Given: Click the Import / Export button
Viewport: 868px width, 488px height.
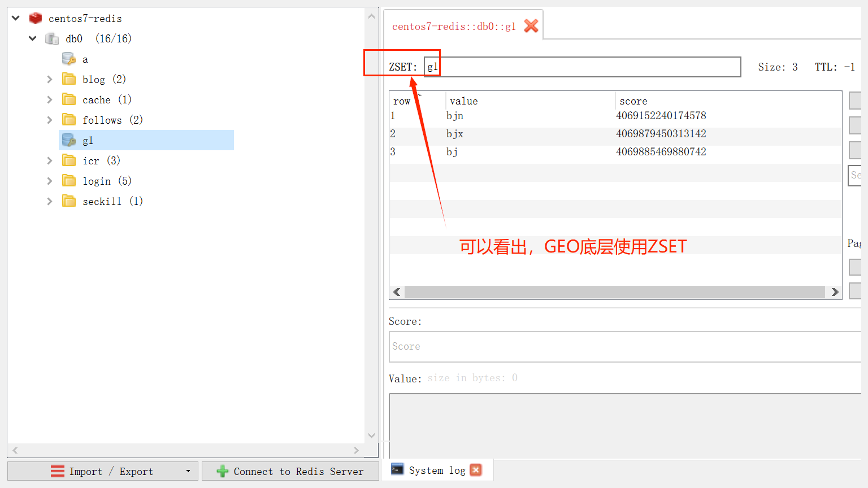Looking at the screenshot, I should [103, 471].
